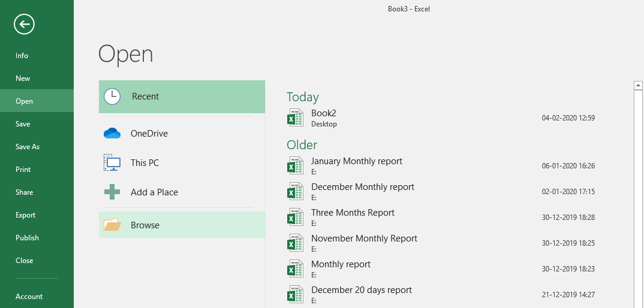Open January Monthly report file name
Image resolution: width=644 pixels, height=308 pixels.
[357, 161]
